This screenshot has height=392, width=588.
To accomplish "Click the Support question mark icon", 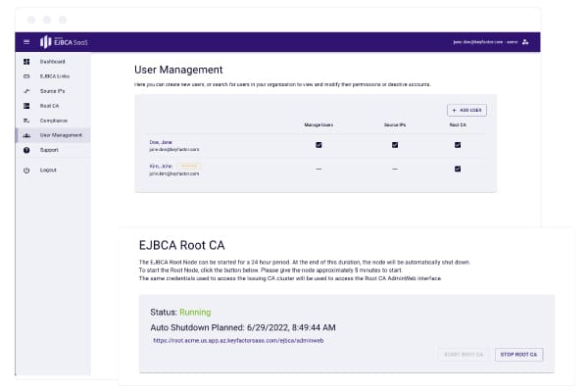I will (26, 150).
